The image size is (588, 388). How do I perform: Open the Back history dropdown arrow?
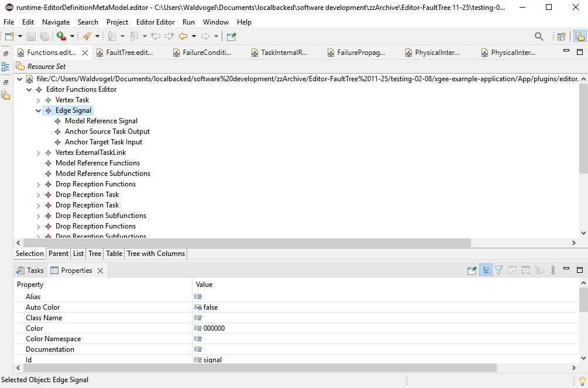[x=194, y=36]
